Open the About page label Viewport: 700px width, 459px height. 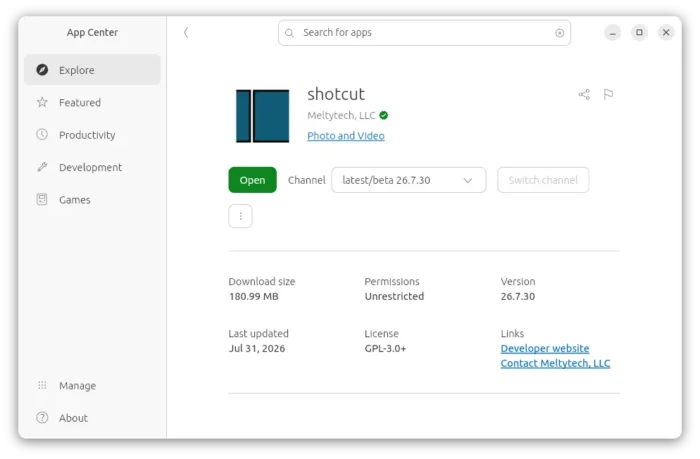pos(73,418)
